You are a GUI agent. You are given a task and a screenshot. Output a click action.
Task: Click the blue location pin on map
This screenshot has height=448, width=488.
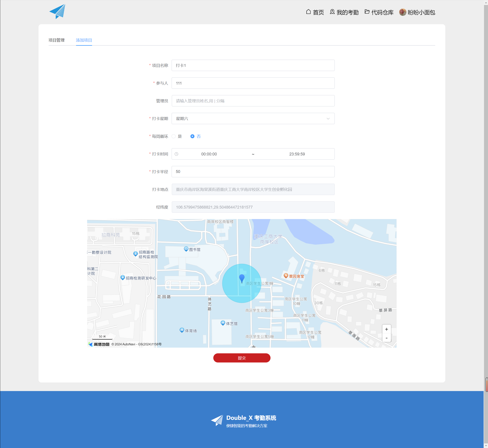click(242, 278)
